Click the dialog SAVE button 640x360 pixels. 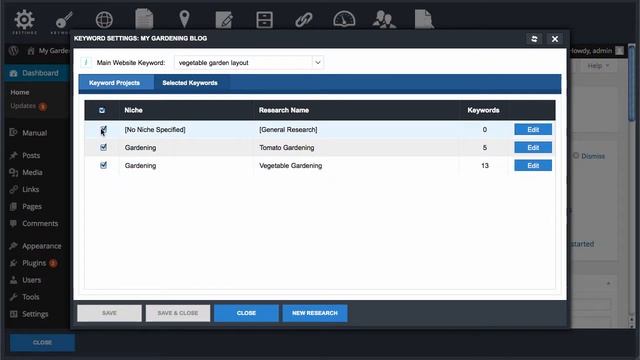point(109,313)
